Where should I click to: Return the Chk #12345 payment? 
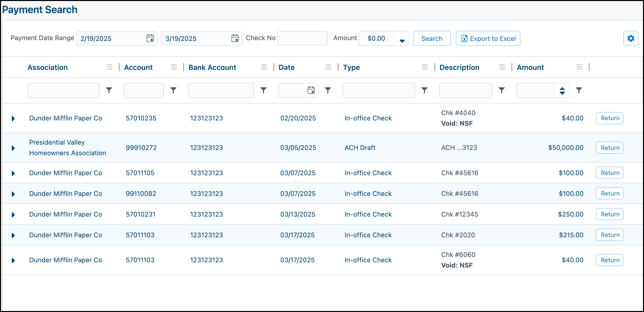pos(609,214)
